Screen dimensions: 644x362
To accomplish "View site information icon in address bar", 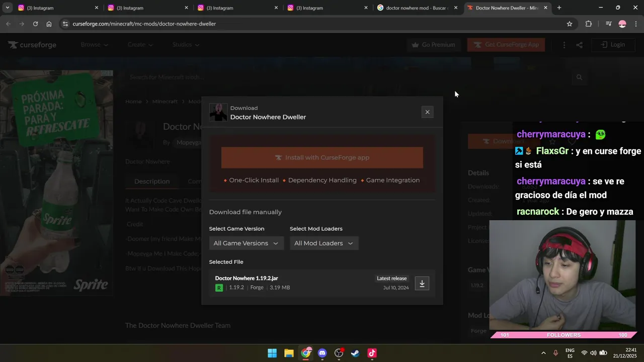I will coord(64,24).
